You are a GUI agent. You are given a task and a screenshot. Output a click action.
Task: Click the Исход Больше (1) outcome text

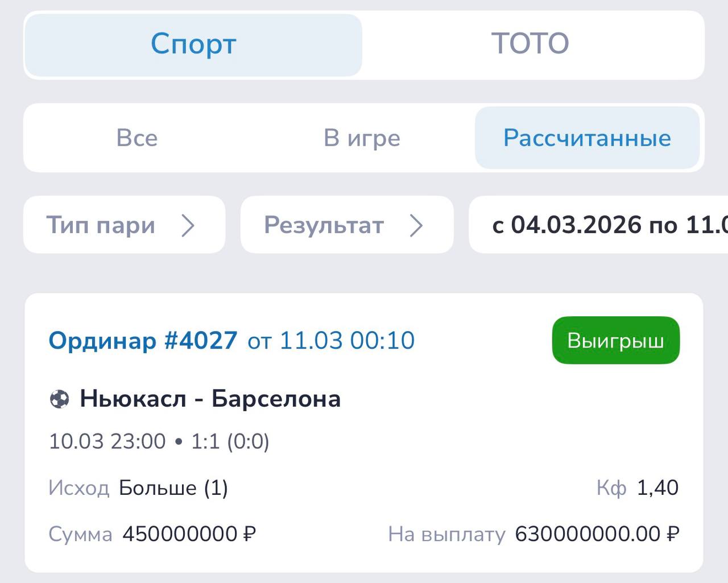pyautogui.click(x=173, y=488)
